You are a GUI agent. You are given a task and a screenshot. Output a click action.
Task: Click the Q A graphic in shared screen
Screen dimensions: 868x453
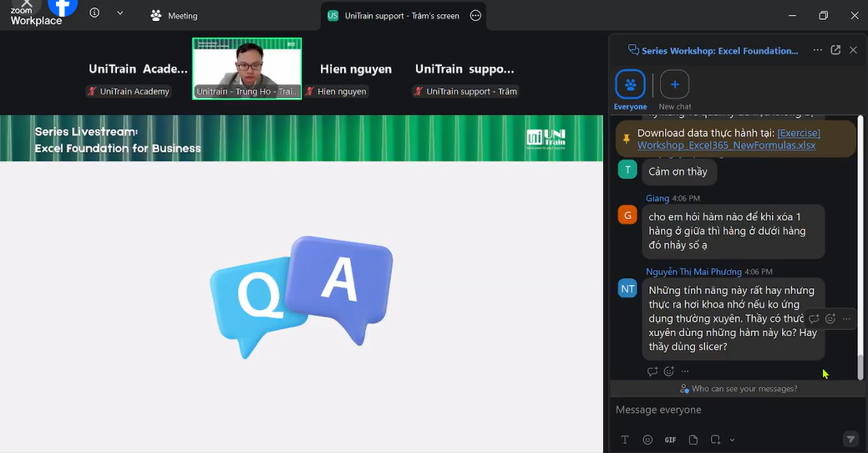tap(302, 297)
